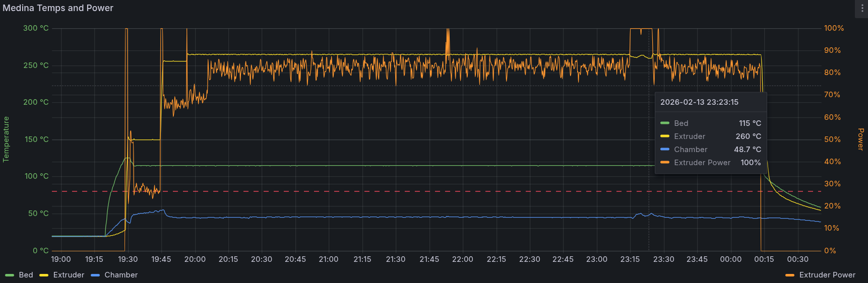Click the 19:00 time axis label
868x283 pixels.
click(61, 259)
